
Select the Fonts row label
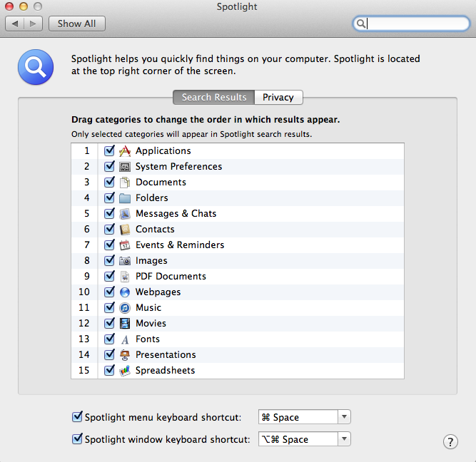[x=147, y=339]
